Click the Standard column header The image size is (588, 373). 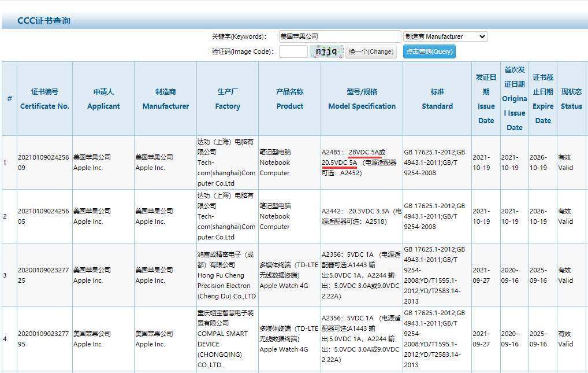coord(437,99)
